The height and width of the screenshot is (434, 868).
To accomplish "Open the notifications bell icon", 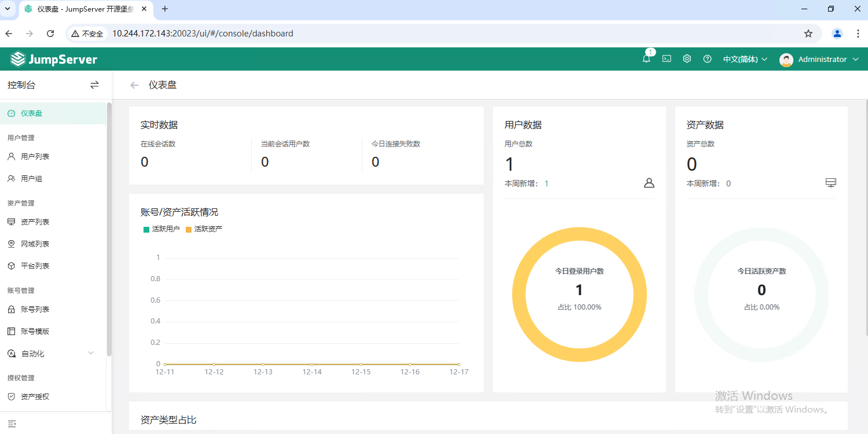I will (646, 59).
